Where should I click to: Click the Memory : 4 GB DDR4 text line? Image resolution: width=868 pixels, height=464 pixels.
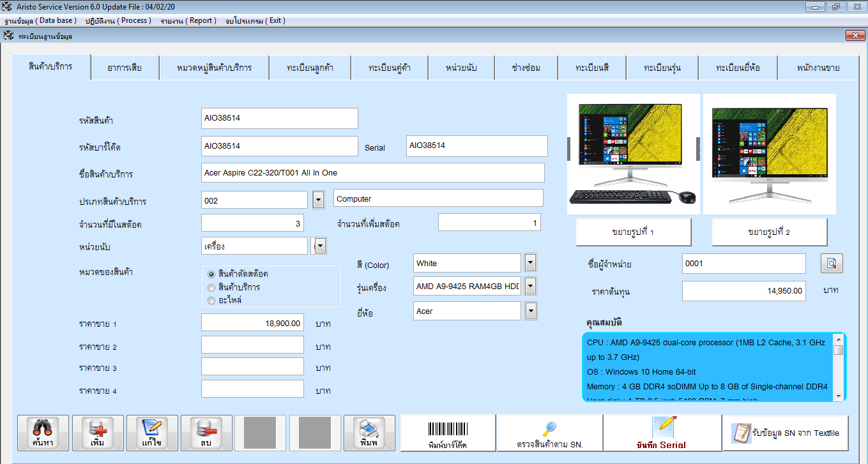707,386
